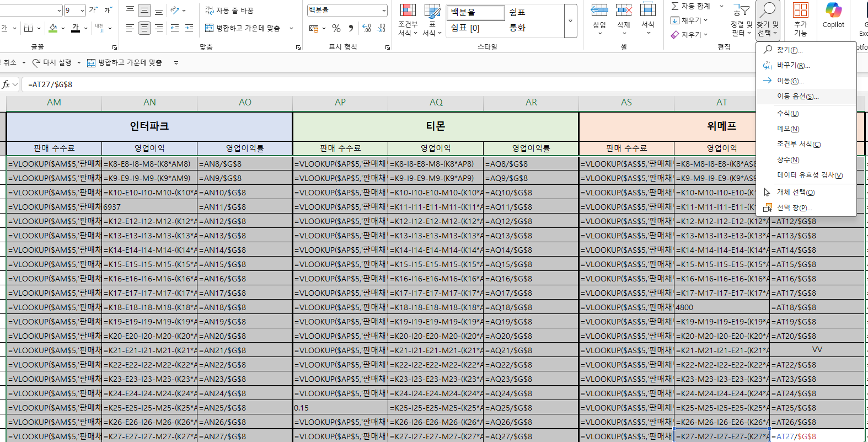Open the Fill (채우기) menu
The height and width of the screenshot is (442, 868).
click(689, 20)
